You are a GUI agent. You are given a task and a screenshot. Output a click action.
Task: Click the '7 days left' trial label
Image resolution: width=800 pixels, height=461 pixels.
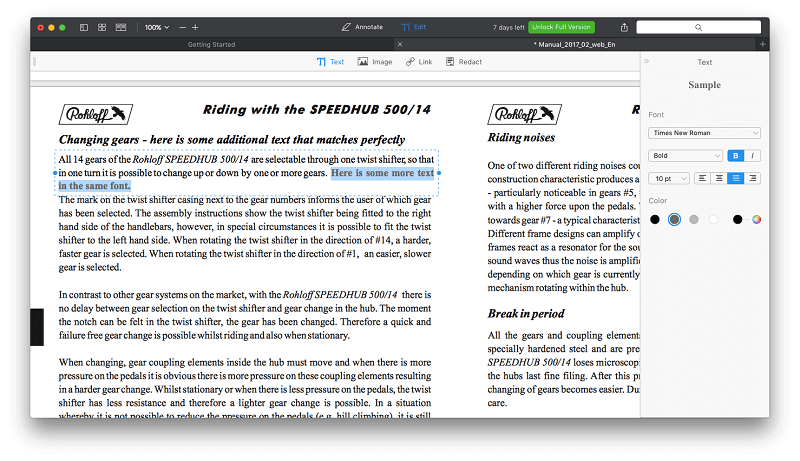(x=508, y=28)
